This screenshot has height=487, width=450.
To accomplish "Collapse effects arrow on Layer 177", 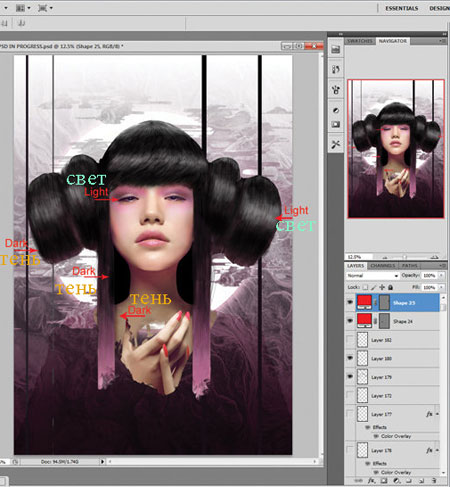I will pyautogui.click(x=437, y=414).
